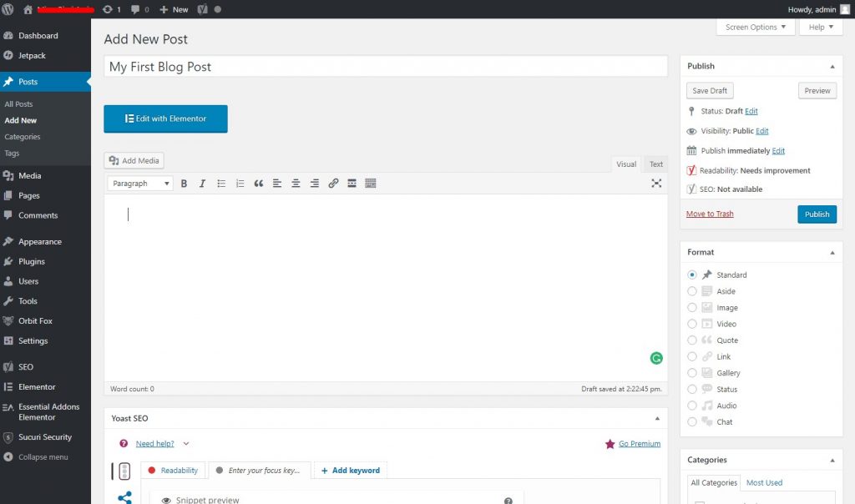Select the Chat post format
This screenshot has height=504, width=855.
tap(692, 422)
